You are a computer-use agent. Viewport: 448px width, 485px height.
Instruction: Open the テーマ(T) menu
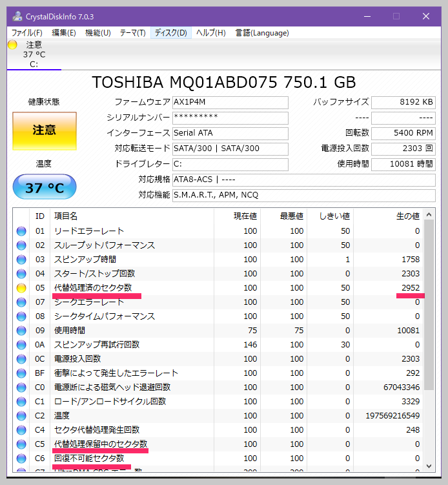(132, 33)
